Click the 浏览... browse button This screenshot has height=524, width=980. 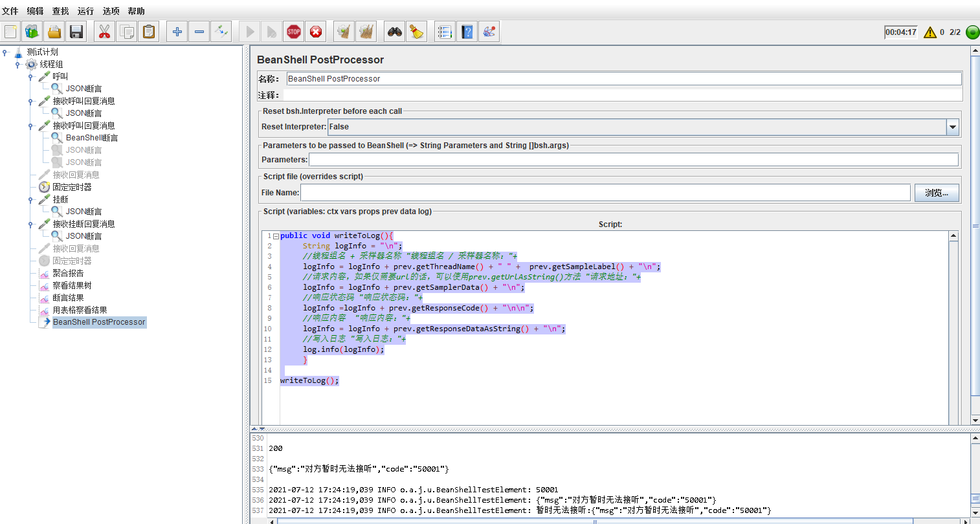[x=937, y=193]
